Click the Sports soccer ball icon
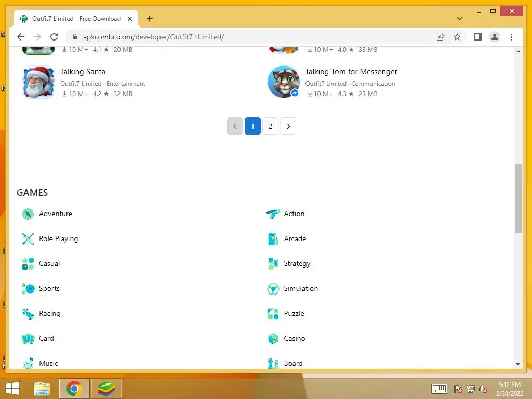The image size is (532, 399). coord(28,288)
